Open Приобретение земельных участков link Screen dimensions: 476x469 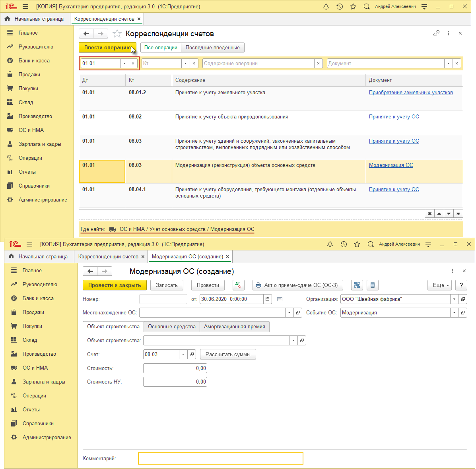pyautogui.click(x=411, y=93)
